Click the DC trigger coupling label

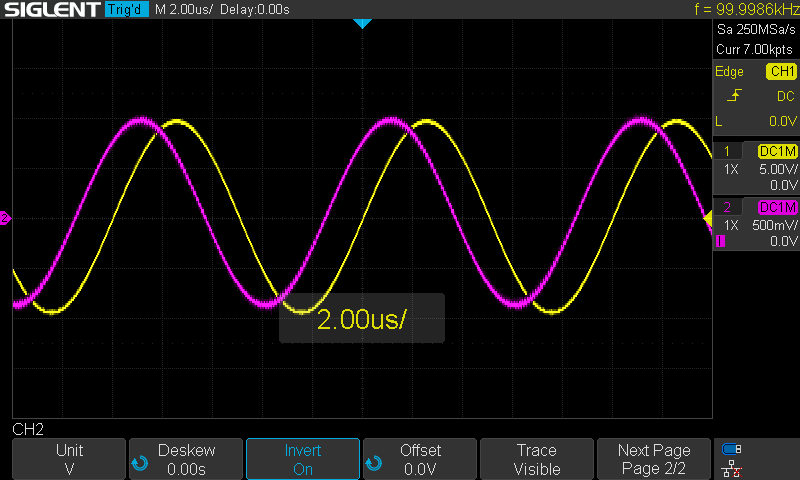click(x=786, y=96)
